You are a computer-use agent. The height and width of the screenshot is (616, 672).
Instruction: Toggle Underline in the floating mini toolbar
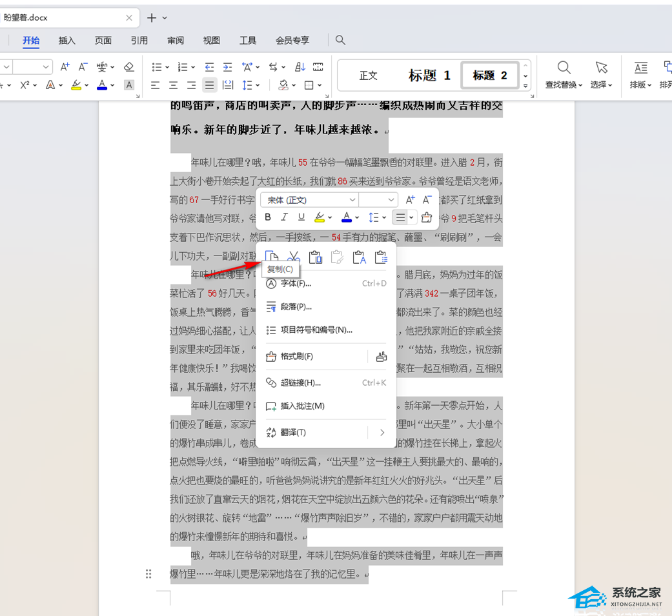(x=301, y=217)
